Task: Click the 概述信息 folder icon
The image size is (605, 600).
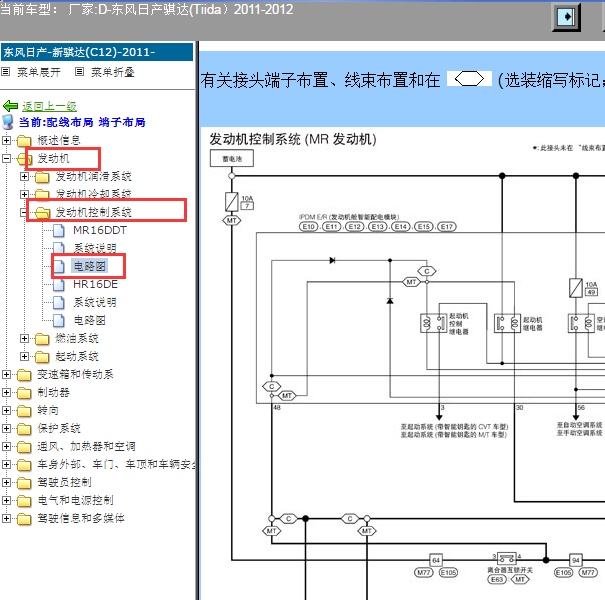Action: (24, 140)
